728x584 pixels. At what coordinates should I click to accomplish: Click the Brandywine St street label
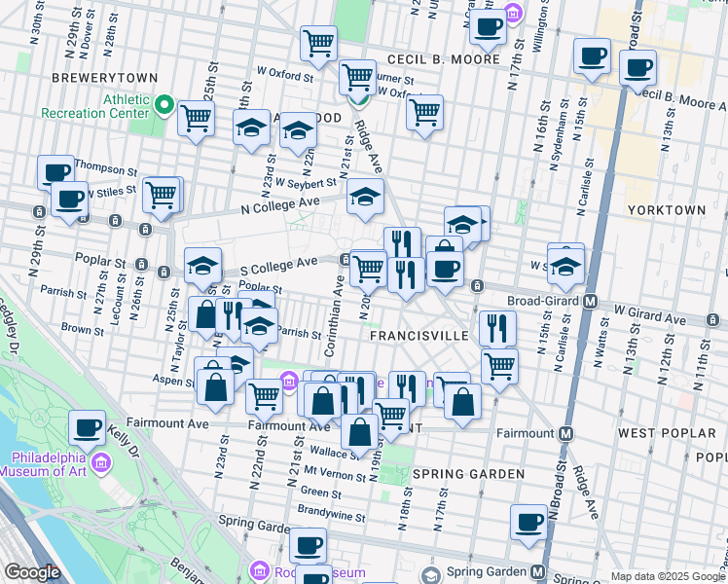[x=332, y=513]
